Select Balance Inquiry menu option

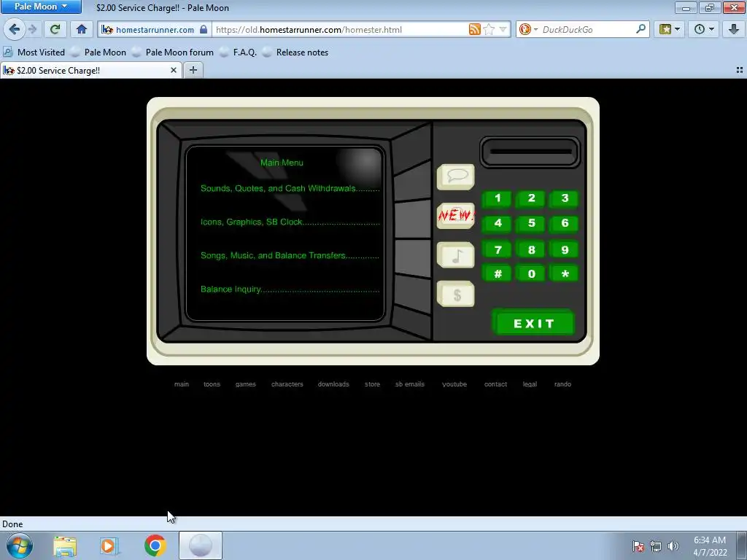(290, 289)
